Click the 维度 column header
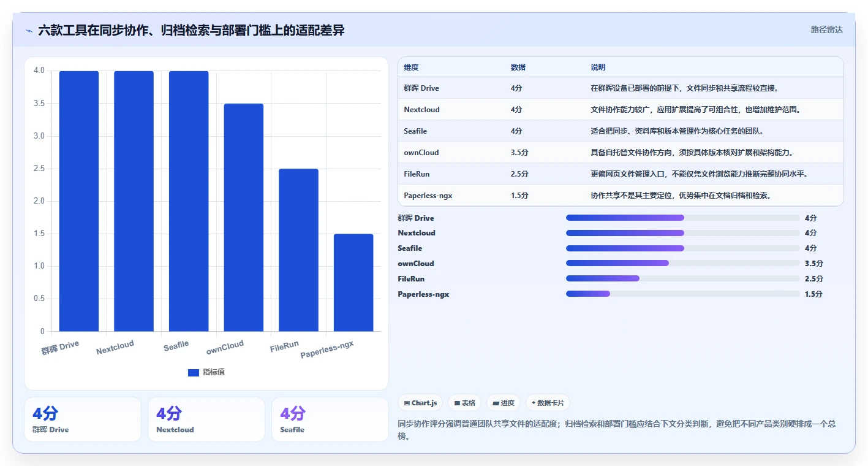 tap(411, 67)
